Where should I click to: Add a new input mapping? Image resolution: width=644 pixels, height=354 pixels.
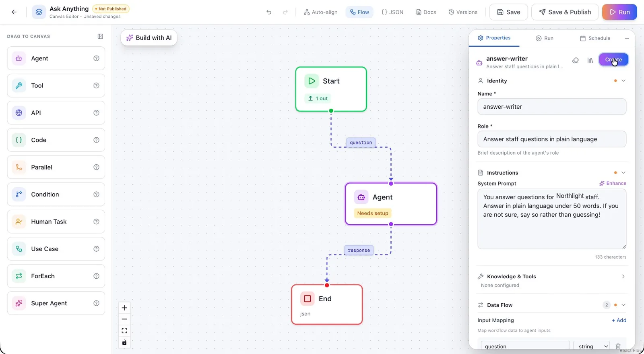(x=619, y=320)
